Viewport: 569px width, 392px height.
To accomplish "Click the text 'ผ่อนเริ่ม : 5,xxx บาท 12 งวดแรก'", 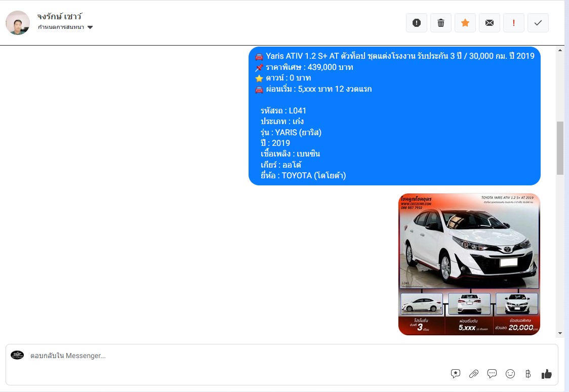I will click(x=318, y=89).
